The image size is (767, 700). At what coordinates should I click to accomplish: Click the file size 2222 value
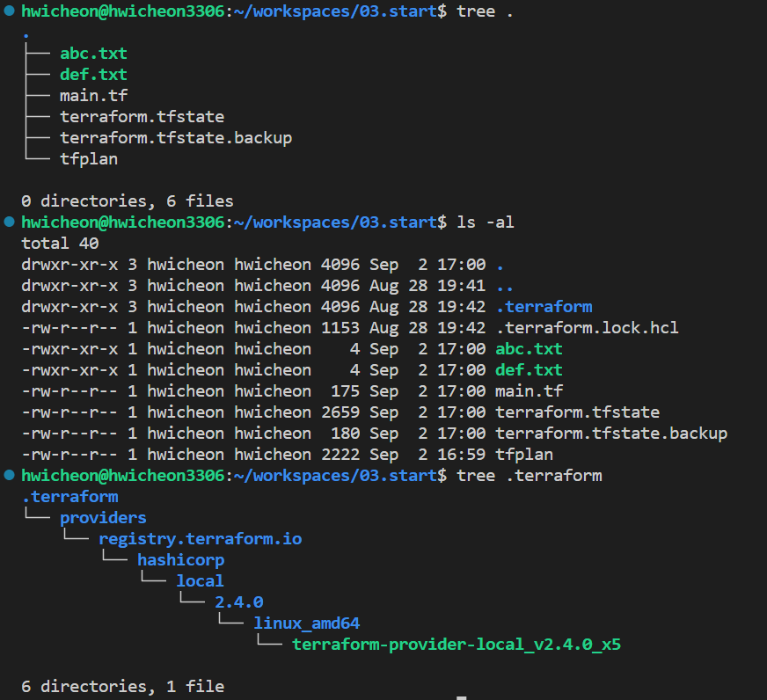tap(340, 455)
